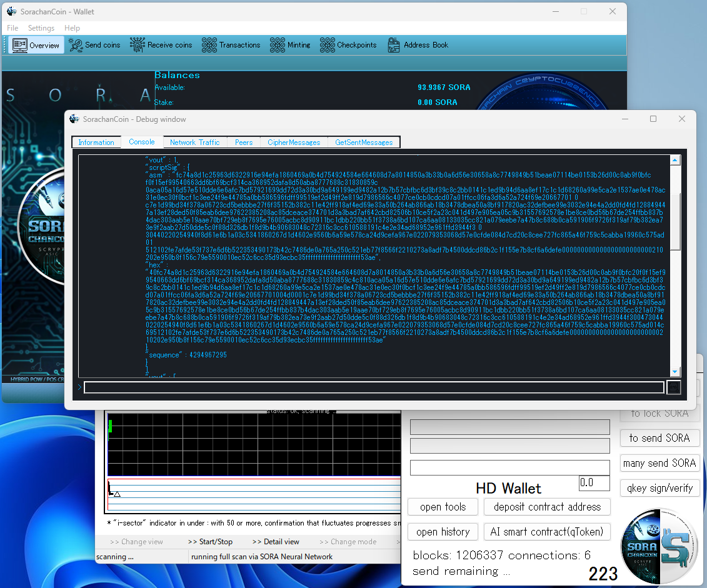Click the 'qkey sign/verify' button
707x588 pixels.
click(659, 488)
